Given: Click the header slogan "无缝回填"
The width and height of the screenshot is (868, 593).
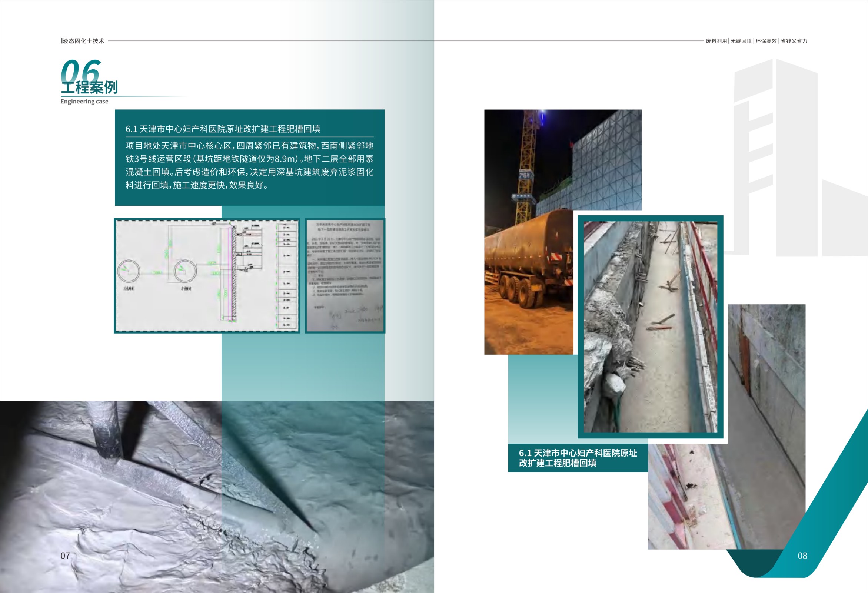Looking at the screenshot, I should [x=741, y=41].
